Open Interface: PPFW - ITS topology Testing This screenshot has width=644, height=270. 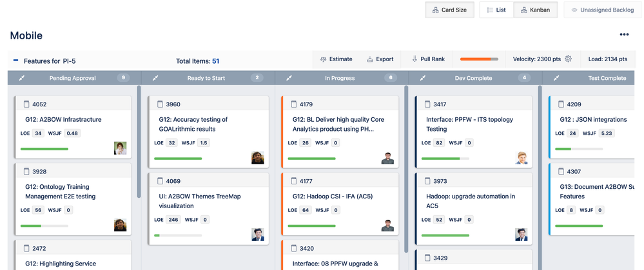[469, 124]
